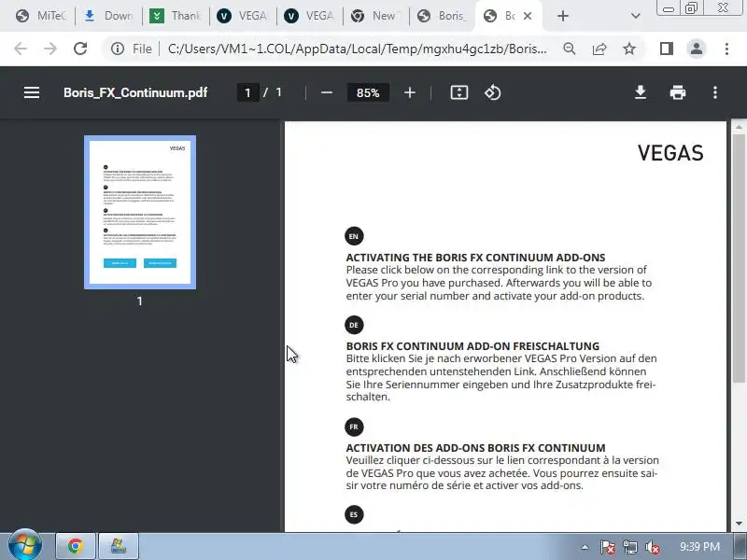The height and width of the screenshot is (560, 747).
Task: Click the VEGAS logo text
Action: pyautogui.click(x=670, y=153)
